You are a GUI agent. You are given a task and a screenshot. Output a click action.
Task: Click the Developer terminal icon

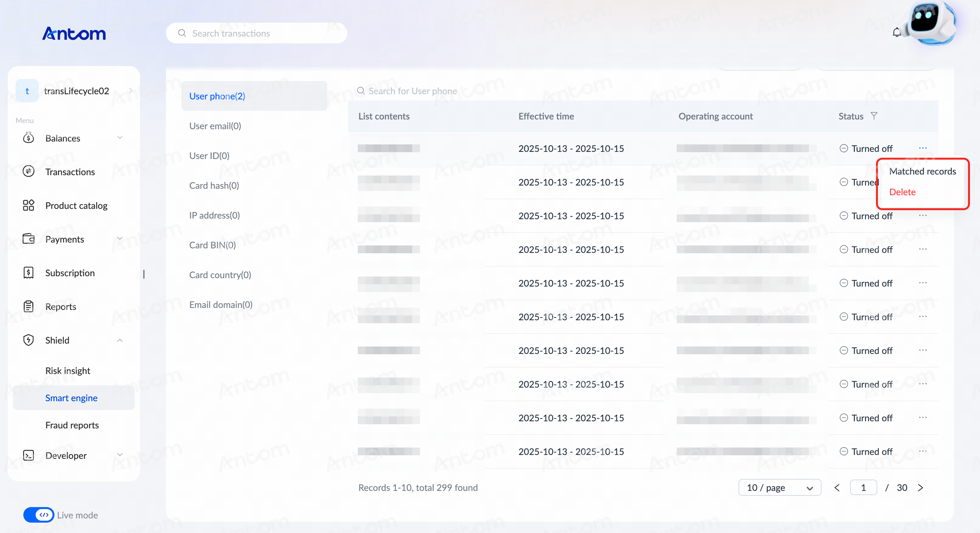tap(29, 455)
